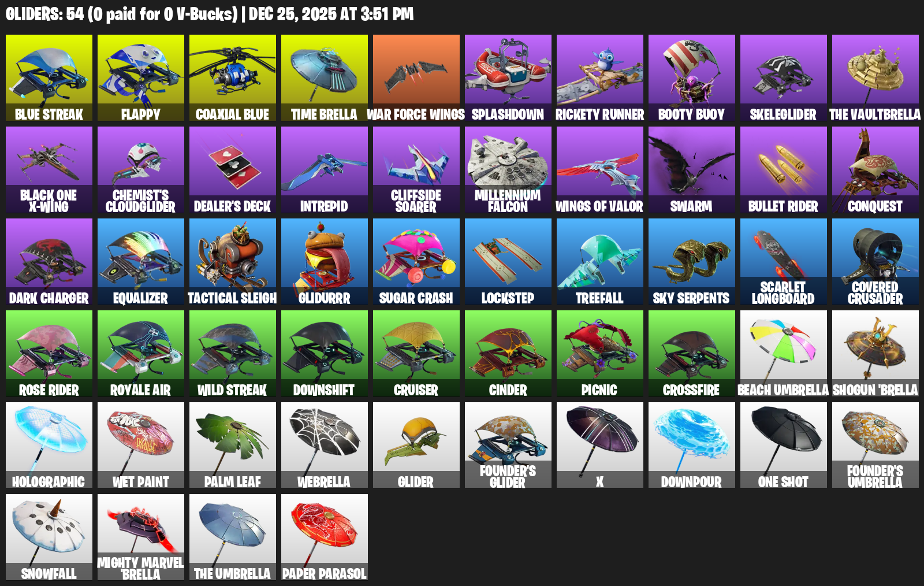The height and width of the screenshot is (586, 924).
Task: Choose the War Force Wings glider
Action: click(x=416, y=78)
